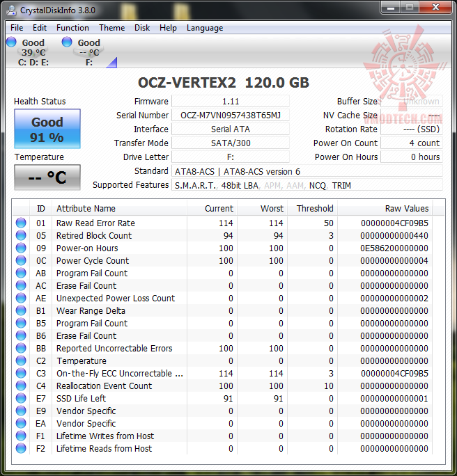This screenshot has height=476, width=457.
Task: Click status orb for B5 Program Fail Count
Action: tap(21, 323)
